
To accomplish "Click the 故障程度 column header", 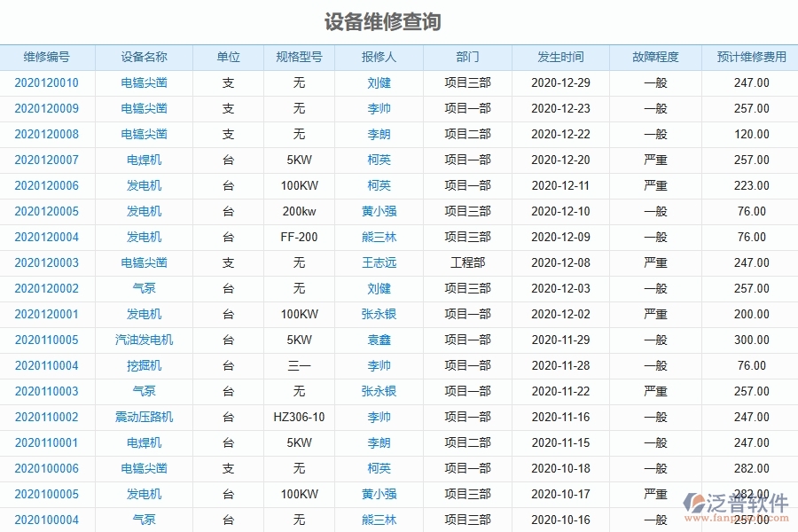I will point(653,57).
